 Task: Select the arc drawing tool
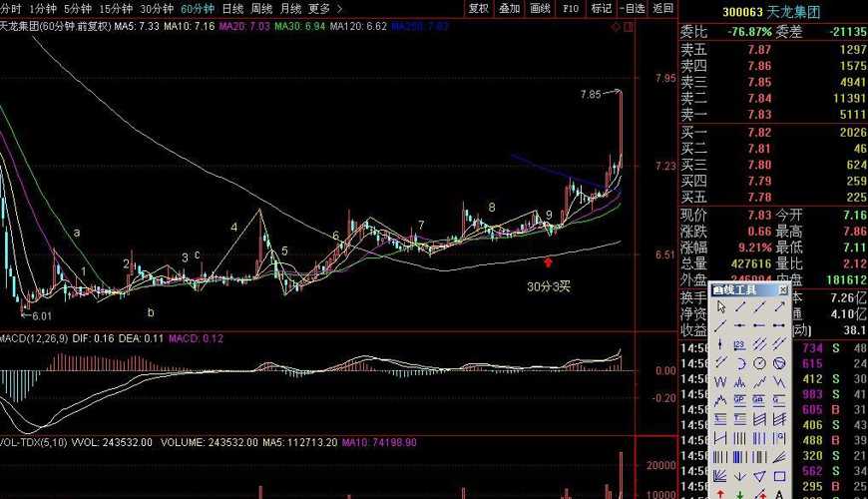tap(739, 363)
